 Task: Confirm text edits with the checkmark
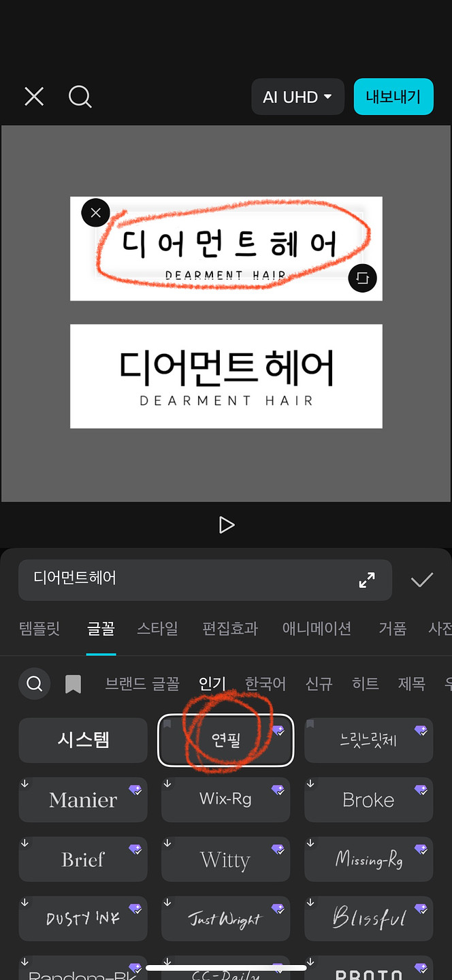pyautogui.click(x=422, y=580)
